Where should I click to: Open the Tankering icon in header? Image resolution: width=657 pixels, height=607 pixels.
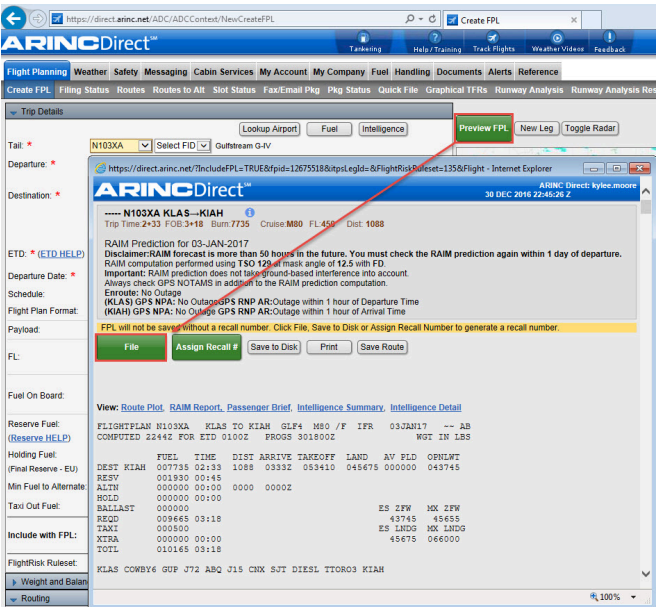[365, 42]
